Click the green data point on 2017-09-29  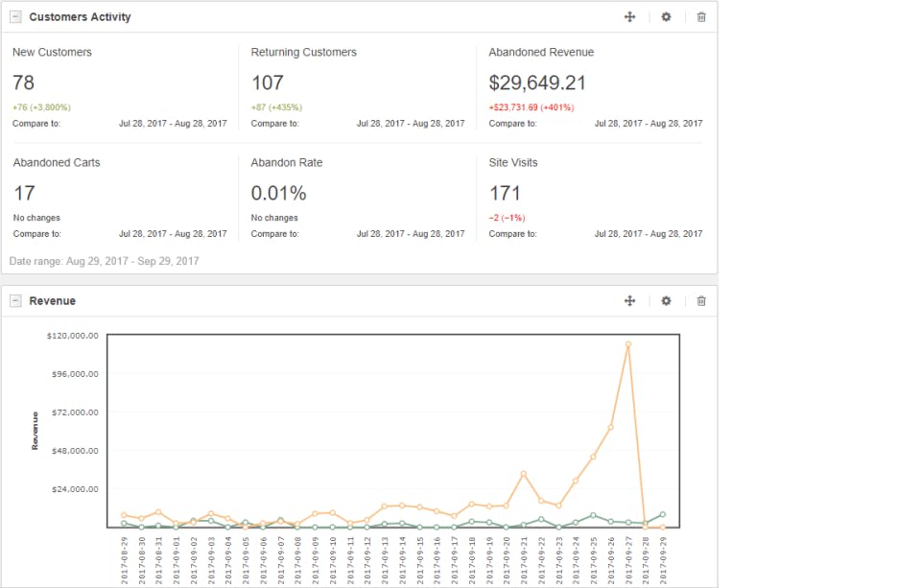663,515
